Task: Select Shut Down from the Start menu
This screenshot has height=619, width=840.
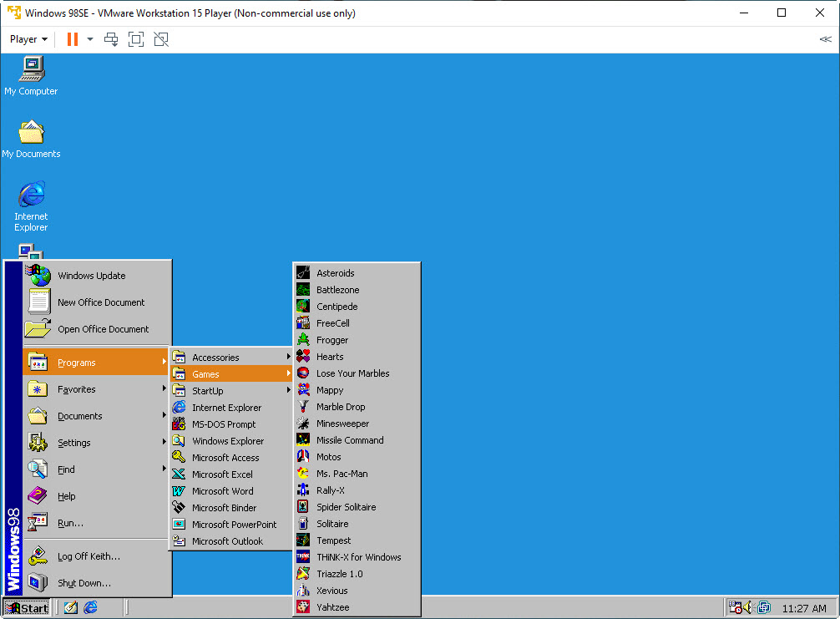Action: coord(83,583)
